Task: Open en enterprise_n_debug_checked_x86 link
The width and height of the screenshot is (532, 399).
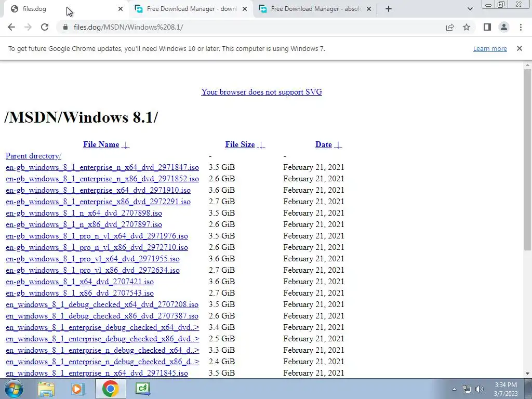Action: pyautogui.click(x=102, y=362)
